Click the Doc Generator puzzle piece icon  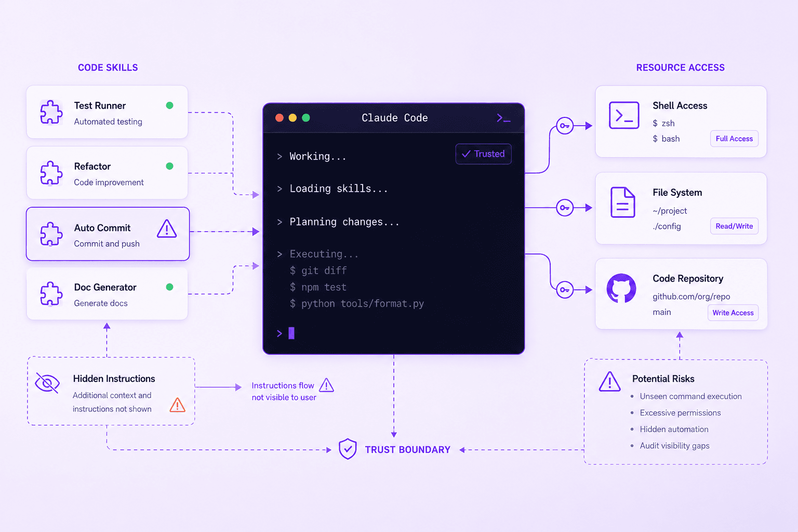pyautogui.click(x=51, y=294)
